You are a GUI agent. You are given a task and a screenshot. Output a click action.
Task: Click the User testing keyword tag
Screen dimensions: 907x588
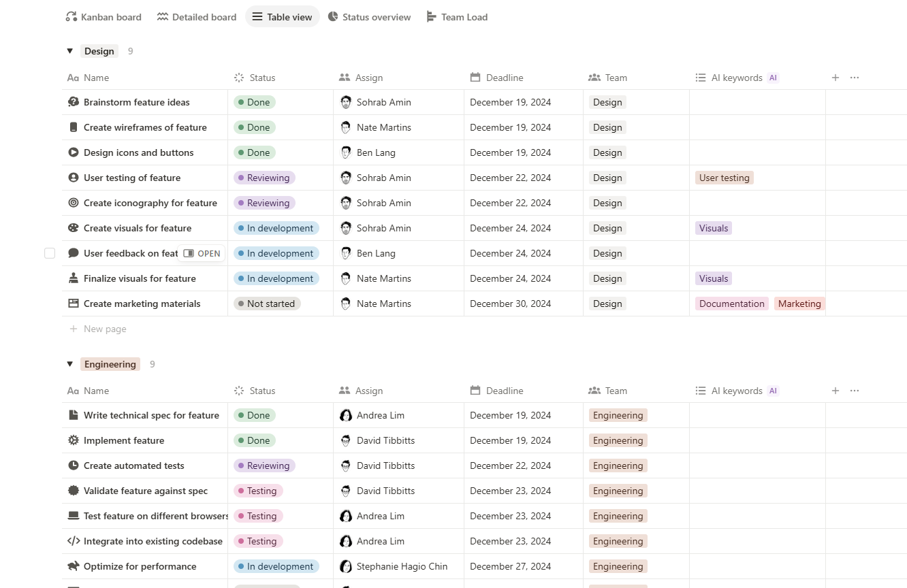click(725, 178)
